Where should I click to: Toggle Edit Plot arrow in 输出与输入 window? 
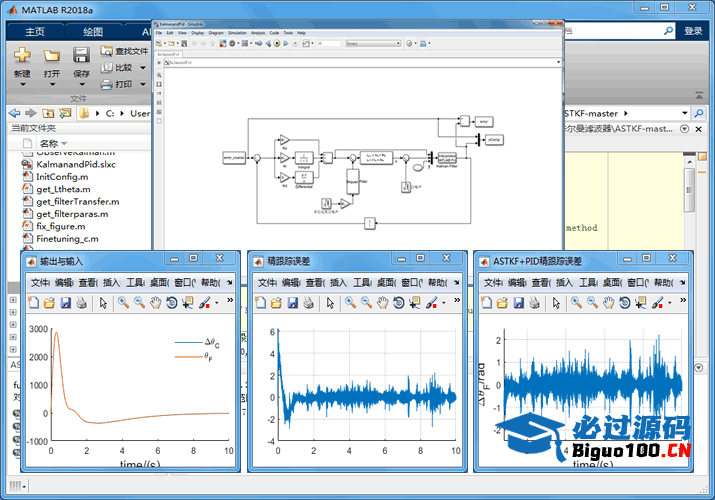coord(104,303)
